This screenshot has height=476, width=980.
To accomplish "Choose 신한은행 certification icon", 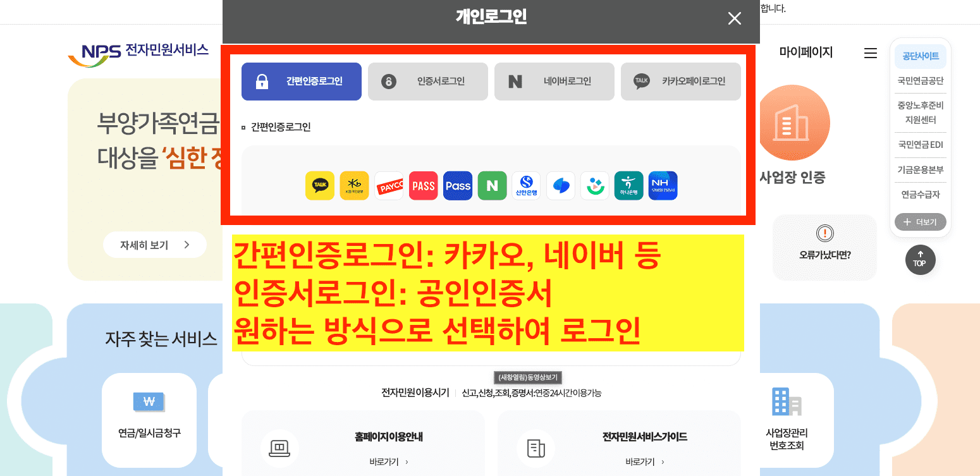I will (x=526, y=186).
